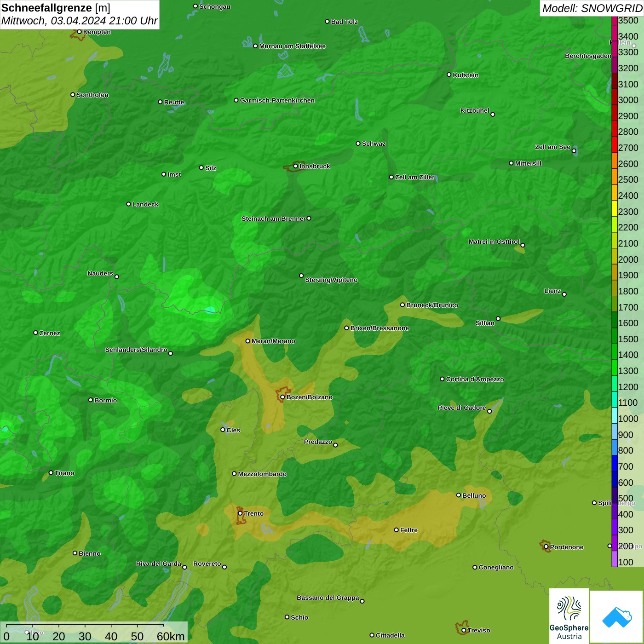
Task: Click the Schongau label
Action: (214, 7)
